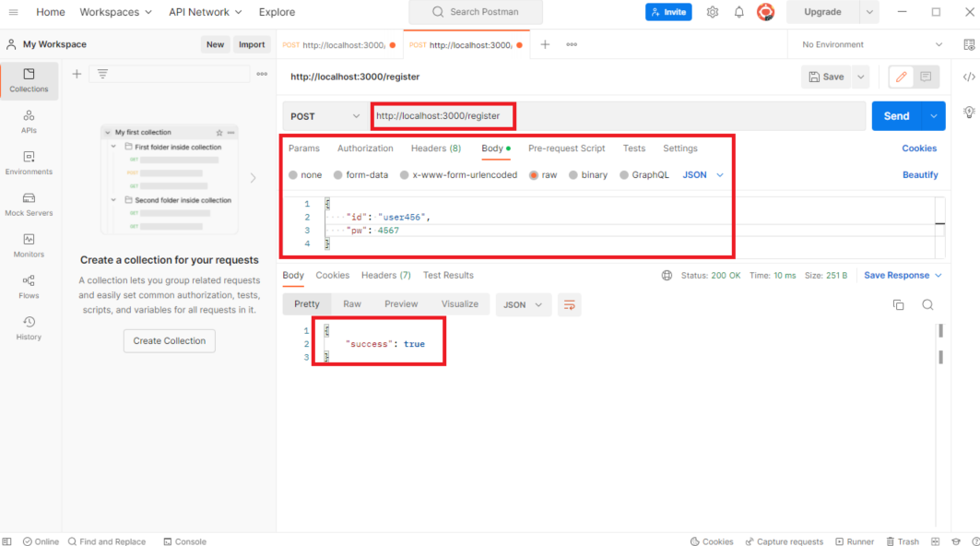The width and height of the screenshot is (980, 546).
Task: Click the Search Postman field
Action: pos(476,12)
